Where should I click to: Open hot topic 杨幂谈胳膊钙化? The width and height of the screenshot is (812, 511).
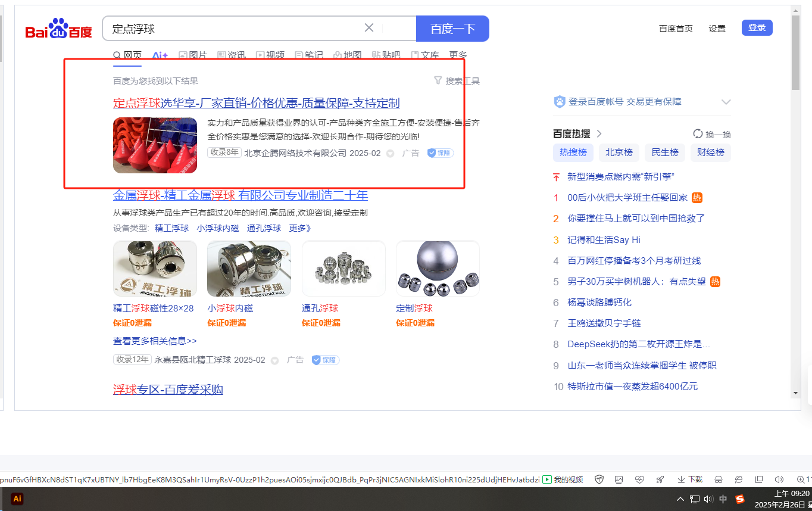[599, 303]
